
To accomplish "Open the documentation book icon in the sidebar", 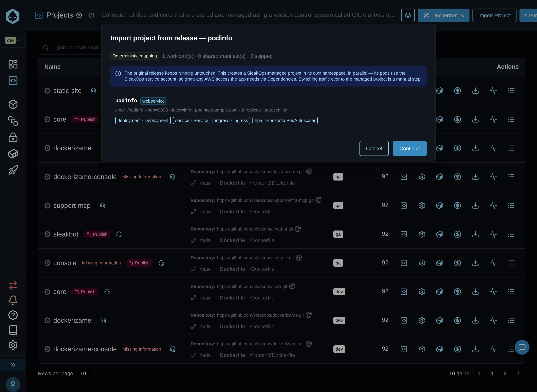I will point(13,330).
